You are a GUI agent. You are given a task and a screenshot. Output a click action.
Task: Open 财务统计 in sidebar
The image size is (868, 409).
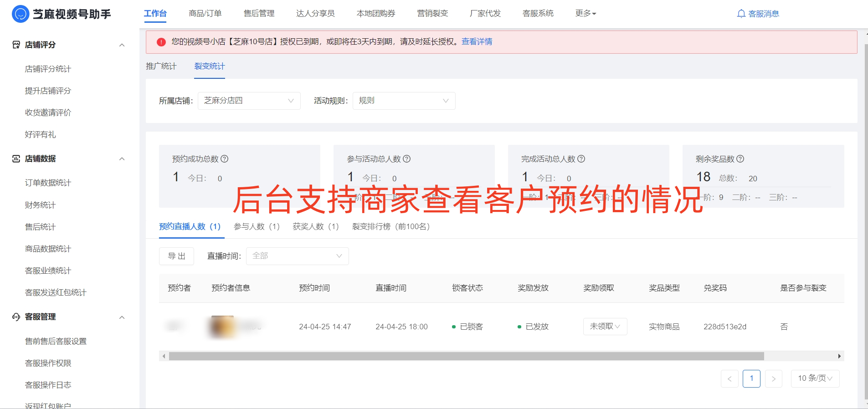click(41, 205)
